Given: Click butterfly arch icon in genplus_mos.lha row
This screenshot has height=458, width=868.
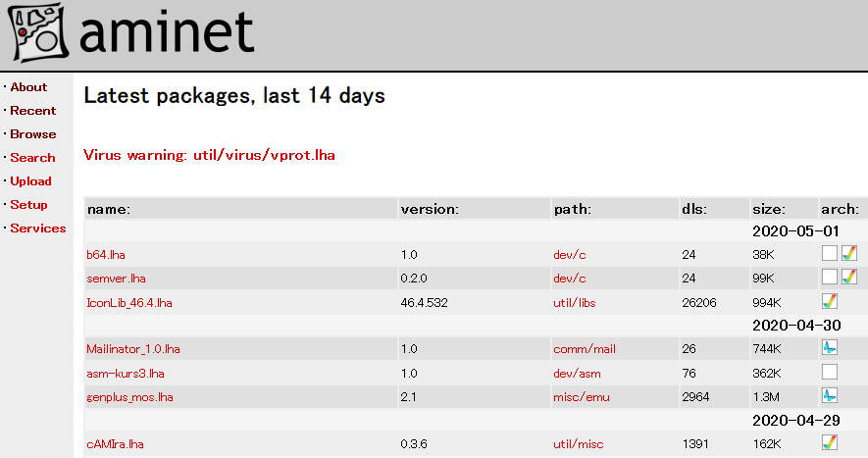Looking at the screenshot, I should pos(829,395).
